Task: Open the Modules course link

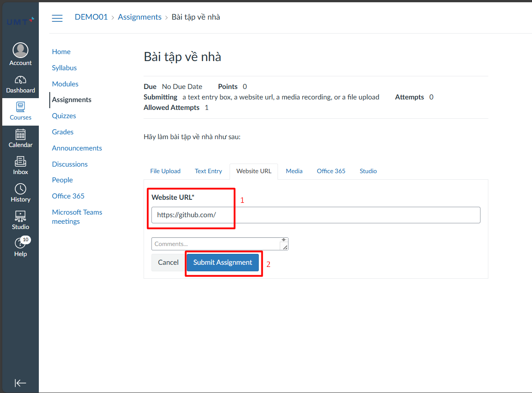Action: 65,84
